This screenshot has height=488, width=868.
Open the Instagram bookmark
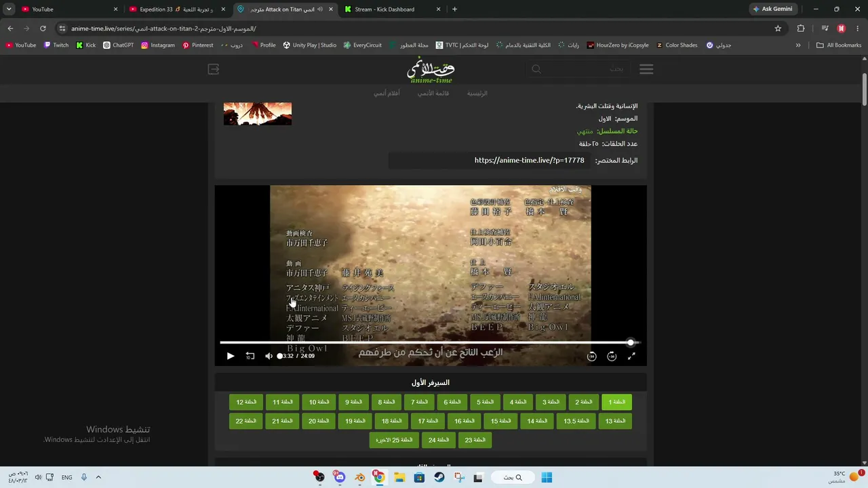(x=157, y=45)
